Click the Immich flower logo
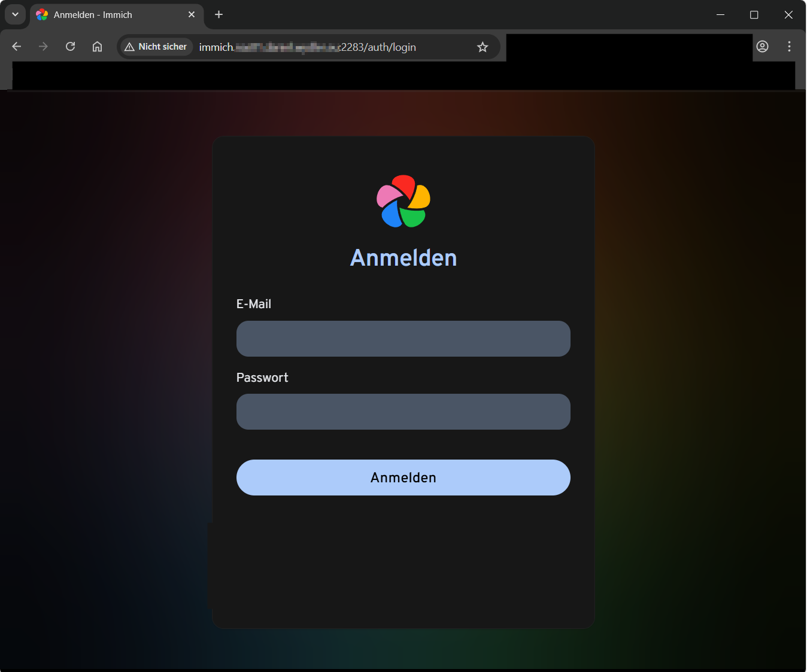Screen dimensions: 807x672 coord(403,201)
